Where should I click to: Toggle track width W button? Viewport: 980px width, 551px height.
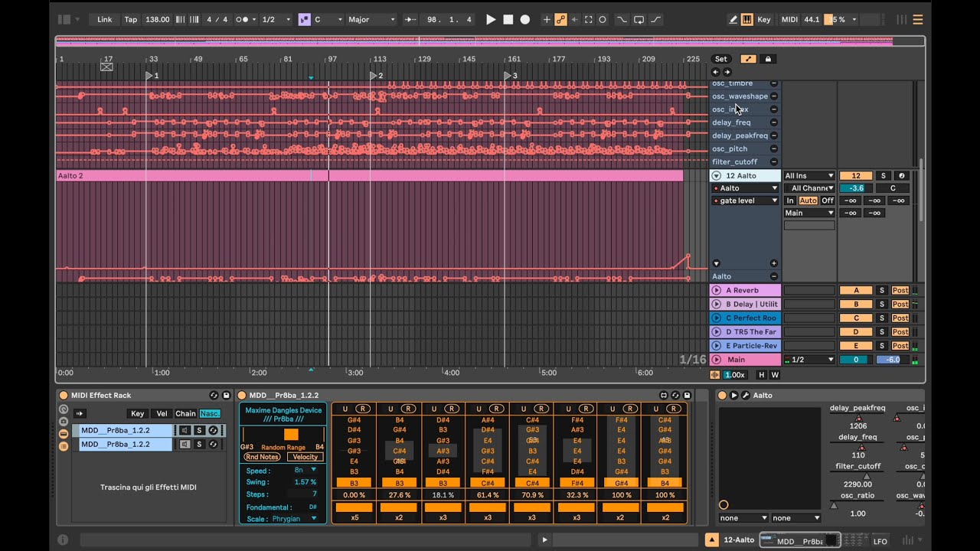[x=775, y=375]
